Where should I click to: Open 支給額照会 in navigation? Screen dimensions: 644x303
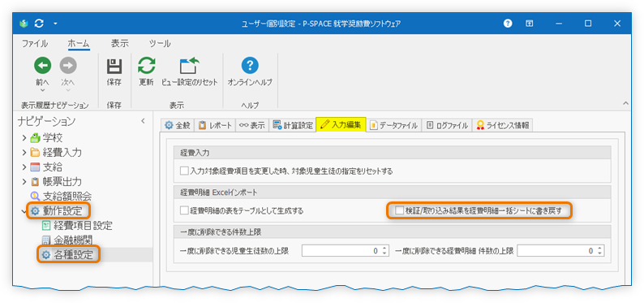click(x=67, y=196)
